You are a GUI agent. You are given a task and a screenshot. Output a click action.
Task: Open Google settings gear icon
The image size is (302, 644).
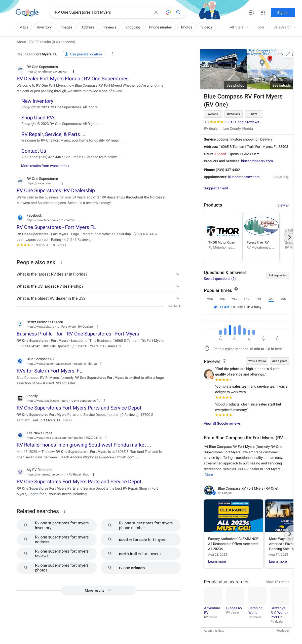pyautogui.click(x=251, y=13)
